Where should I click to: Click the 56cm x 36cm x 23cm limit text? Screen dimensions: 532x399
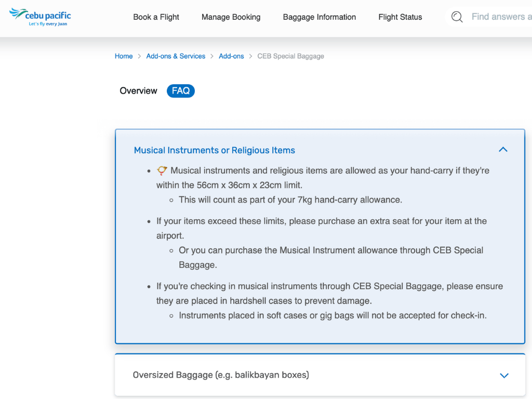coord(250,185)
